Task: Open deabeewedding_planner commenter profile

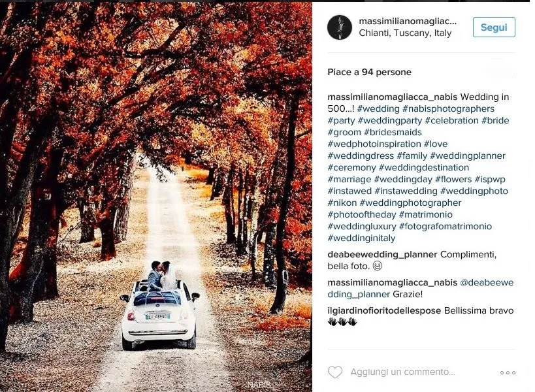Action: 382,255
